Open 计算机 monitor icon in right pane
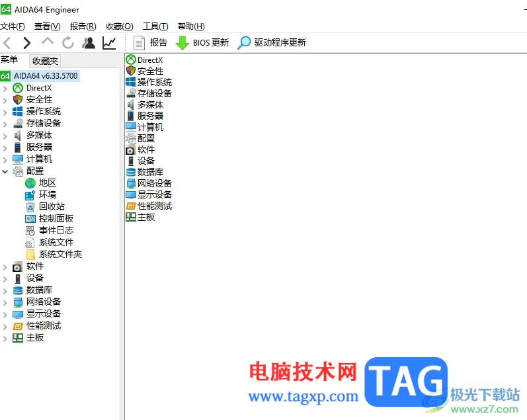 [x=131, y=127]
